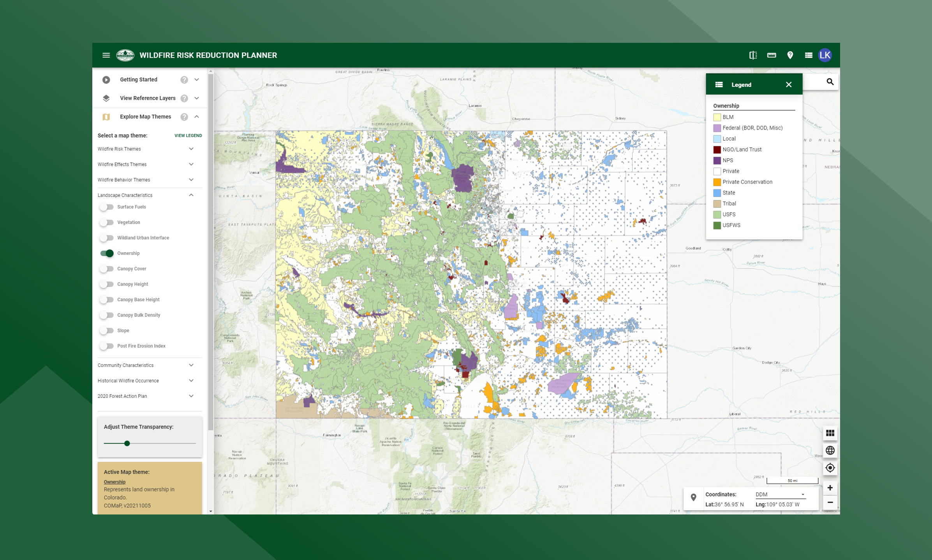Screen dimensions: 932x560
Task: Expand the Getting Started section
Action: pos(197,80)
